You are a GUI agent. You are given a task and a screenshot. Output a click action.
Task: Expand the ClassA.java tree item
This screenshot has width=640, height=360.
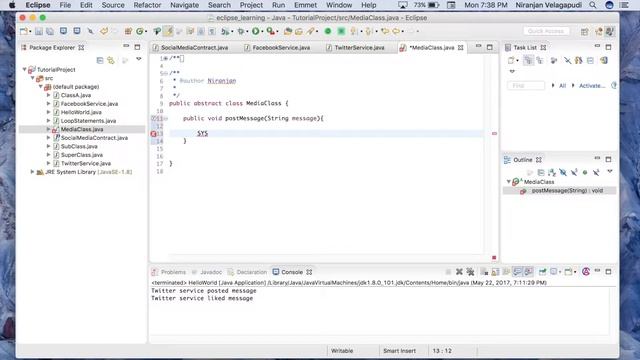pos(49,95)
